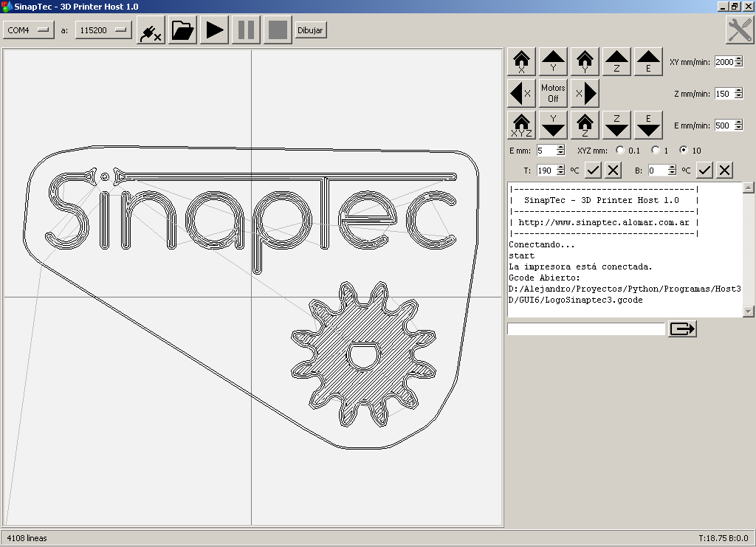Pause the print job

click(247, 30)
